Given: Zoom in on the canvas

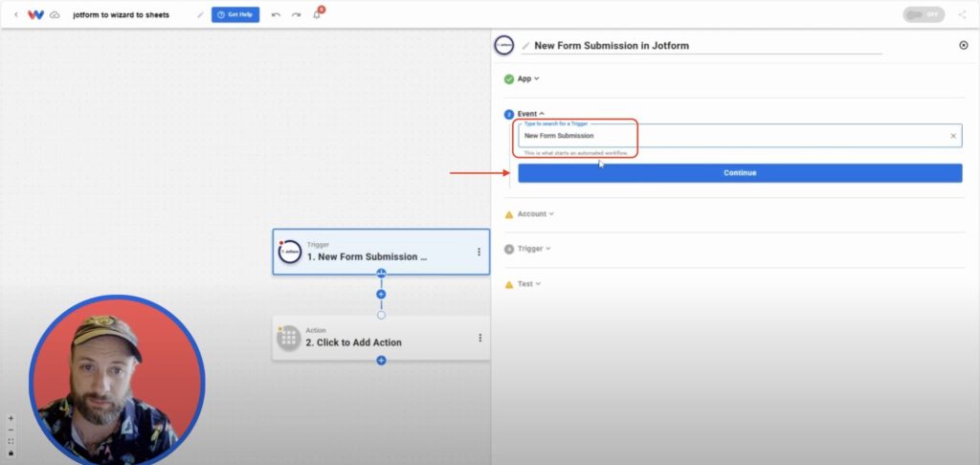Looking at the screenshot, I should (x=11, y=419).
